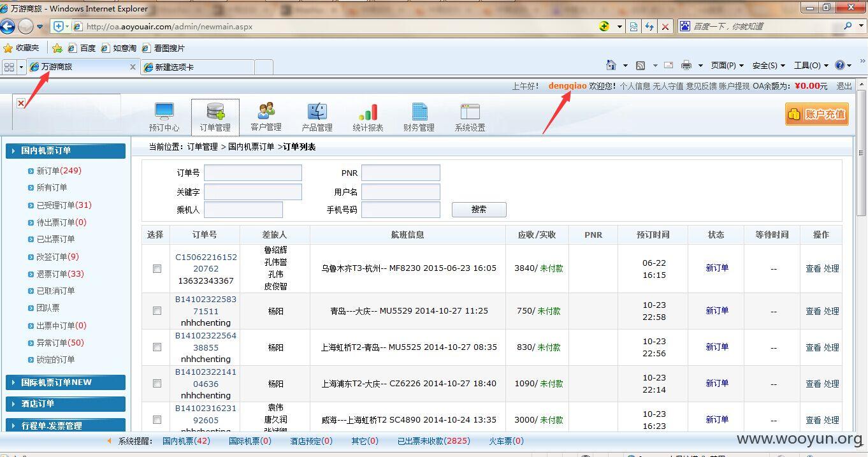Open the 页面(P) dropdown menu
Image resolution: width=868 pixels, height=457 pixels.
point(727,65)
